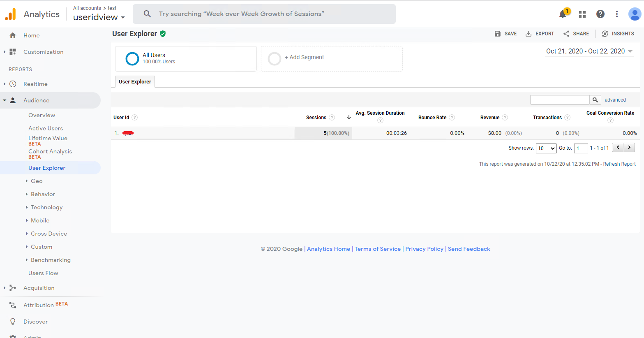The height and width of the screenshot is (338, 644).
Task: Click the Refresh Report link
Action: pyautogui.click(x=619, y=164)
